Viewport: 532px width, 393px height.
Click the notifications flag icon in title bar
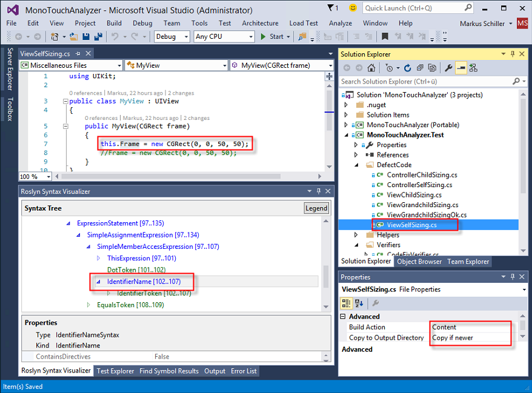coord(330,7)
